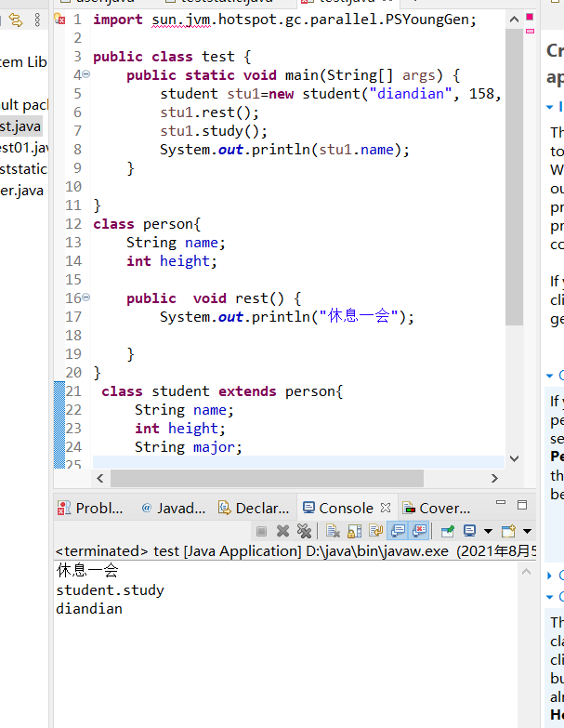Click the pink error marker in overview ruler

(x=530, y=17)
